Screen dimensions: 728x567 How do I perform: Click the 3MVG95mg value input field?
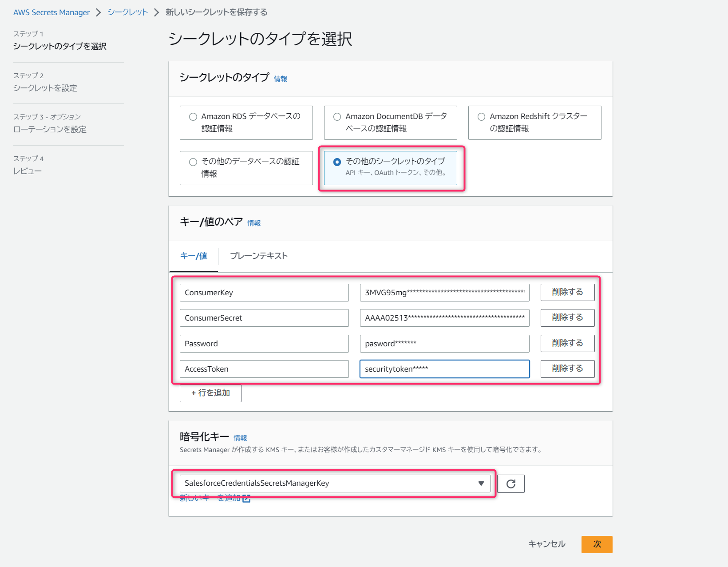445,293
